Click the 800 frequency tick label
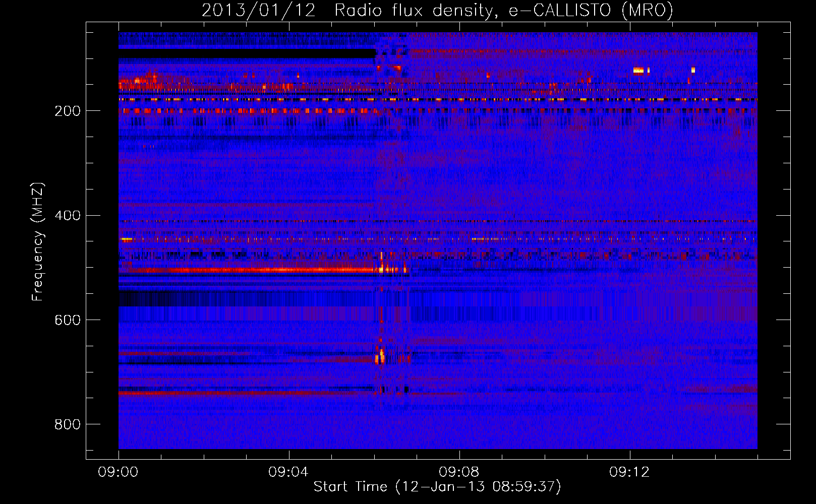Image resolution: width=816 pixels, height=504 pixels. click(68, 425)
